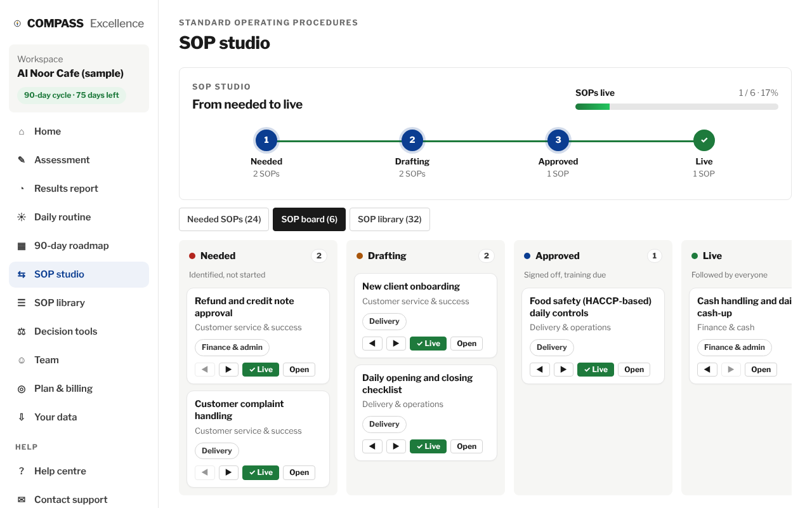Click Delivery tag on Daily opening checklist
The height and width of the screenshot is (508, 812).
(x=384, y=424)
